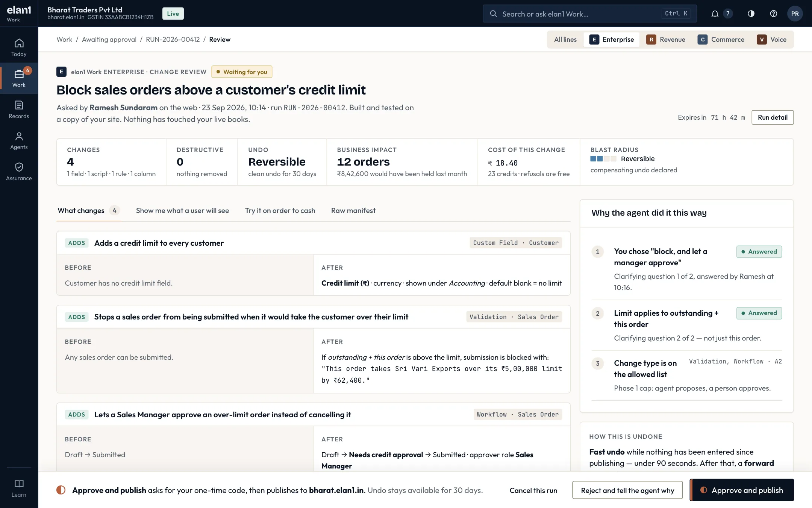The height and width of the screenshot is (508, 812).
Task: Click the Waiting for you status pill
Action: pyautogui.click(x=242, y=72)
